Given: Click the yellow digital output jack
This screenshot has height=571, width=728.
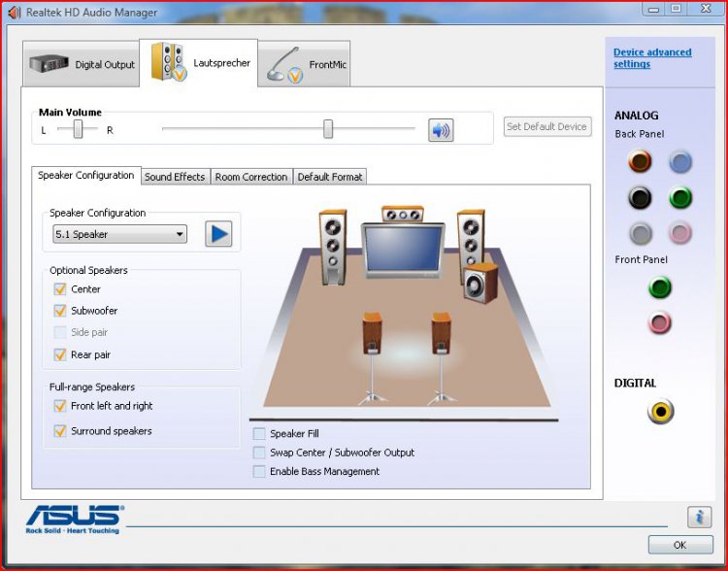Looking at the screenshot, I should tap(660, 411).
